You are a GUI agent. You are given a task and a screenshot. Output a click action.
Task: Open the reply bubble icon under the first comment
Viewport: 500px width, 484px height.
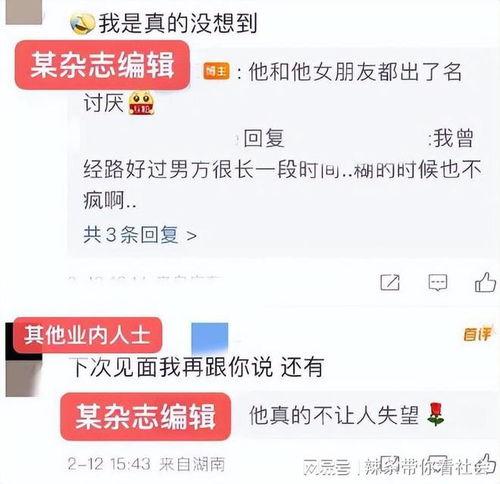coord(437,283)
